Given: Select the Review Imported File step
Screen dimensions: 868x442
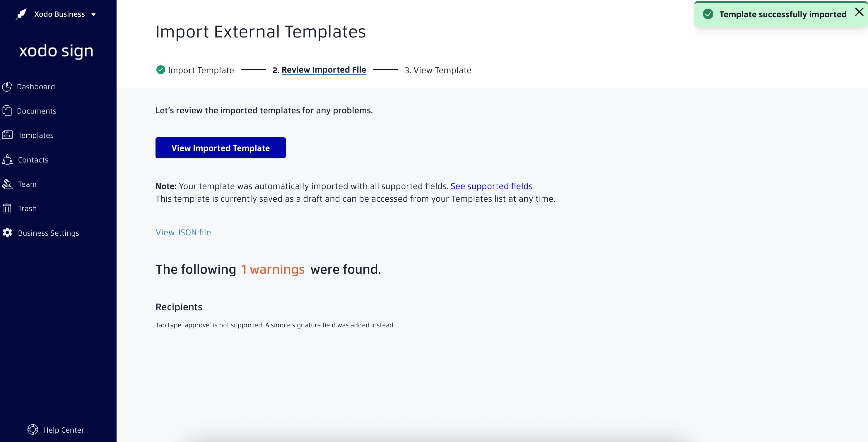Looking at the screenshot, I should pos(324,70).
